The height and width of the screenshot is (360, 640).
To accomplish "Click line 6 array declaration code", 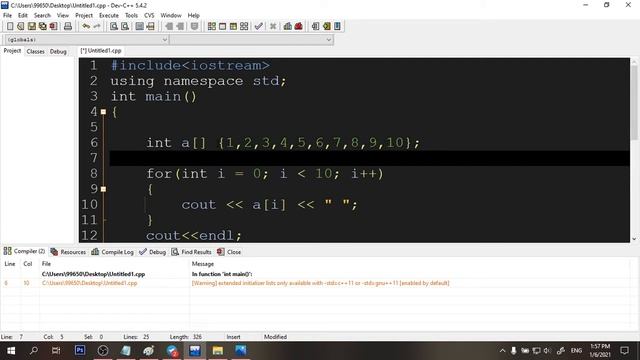I will point(283,143).
